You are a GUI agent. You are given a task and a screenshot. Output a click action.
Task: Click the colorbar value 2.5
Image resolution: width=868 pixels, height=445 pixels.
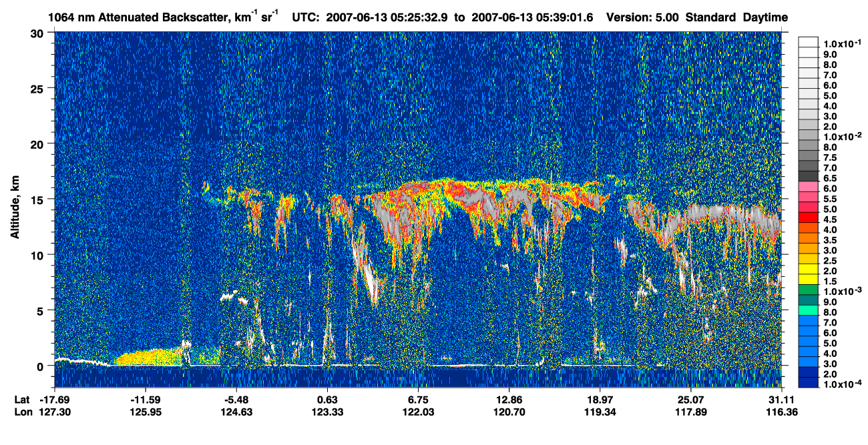click(x=831, y=261)
